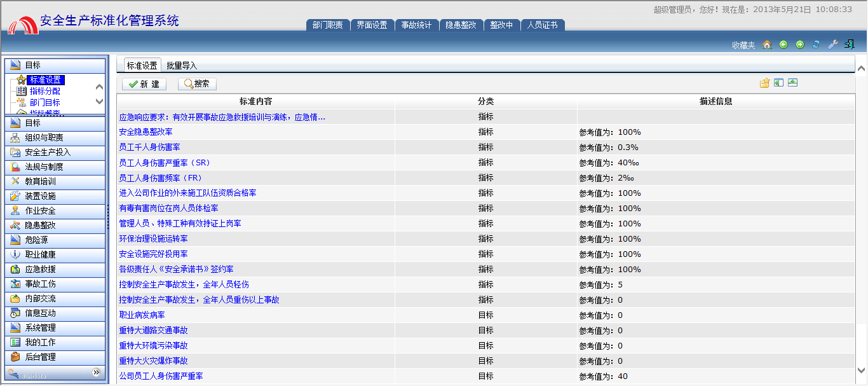Open the 安全隐患整改率 link
This screenshot has height=386, width=868.
point(146,132)
